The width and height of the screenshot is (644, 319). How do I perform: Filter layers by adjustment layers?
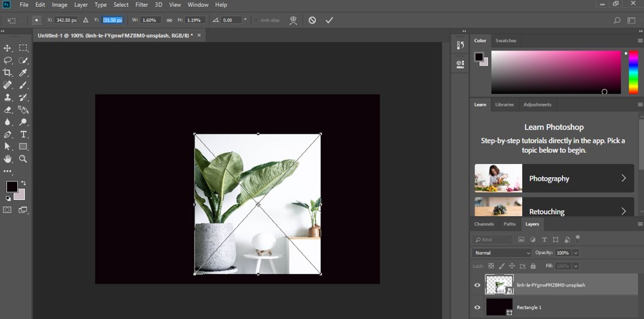point(533,239)
